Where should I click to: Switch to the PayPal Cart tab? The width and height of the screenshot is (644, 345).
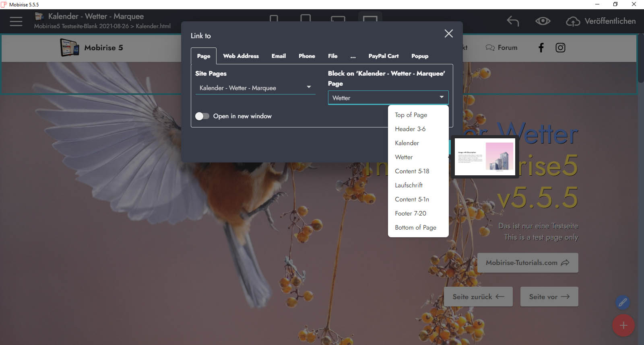[383, 56]
